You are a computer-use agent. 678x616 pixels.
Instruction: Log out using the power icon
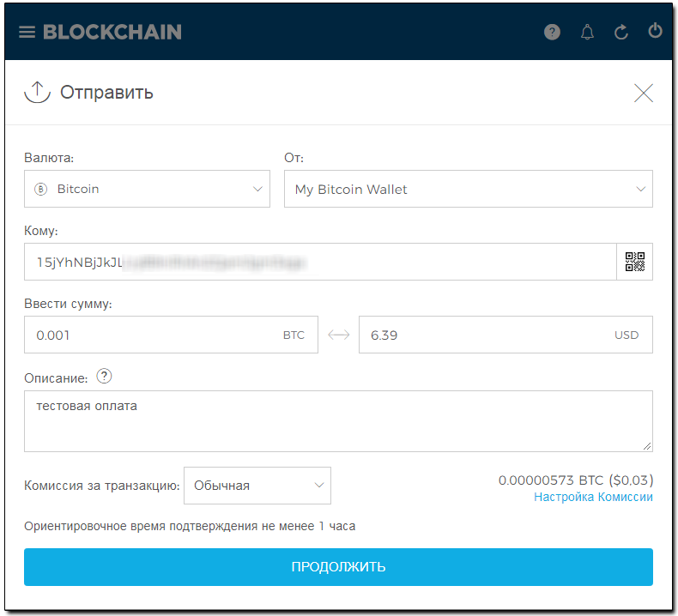pyautogui.click(x=655, y=30)
